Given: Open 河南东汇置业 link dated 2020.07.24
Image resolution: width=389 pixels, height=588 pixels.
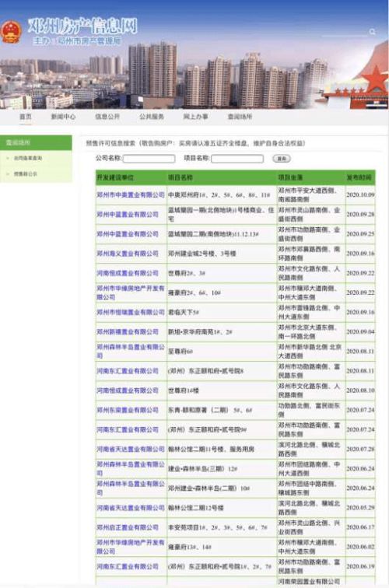Looking at the screenshot, I should pos(128,429).
